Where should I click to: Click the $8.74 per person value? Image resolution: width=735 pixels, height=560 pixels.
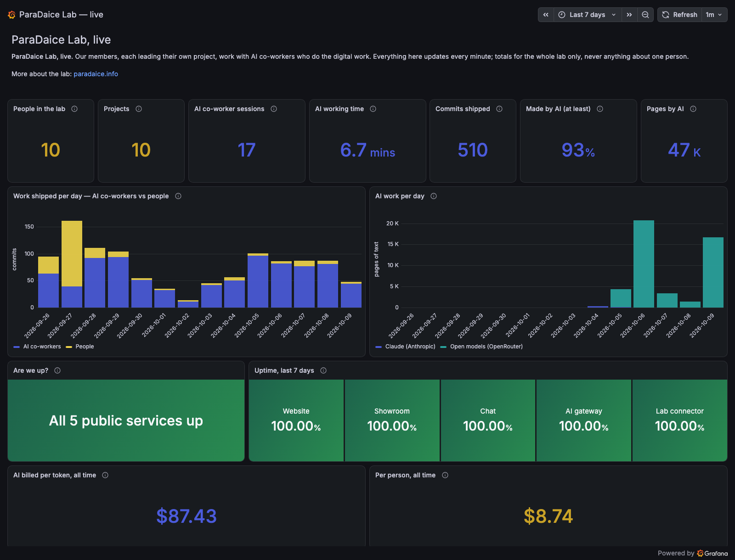coord(548,516)
